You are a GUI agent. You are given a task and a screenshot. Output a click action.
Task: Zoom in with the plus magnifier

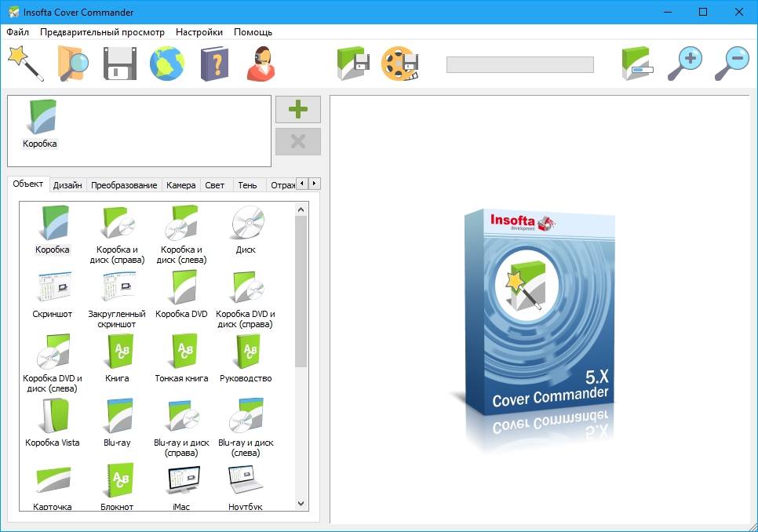point(684,64)
